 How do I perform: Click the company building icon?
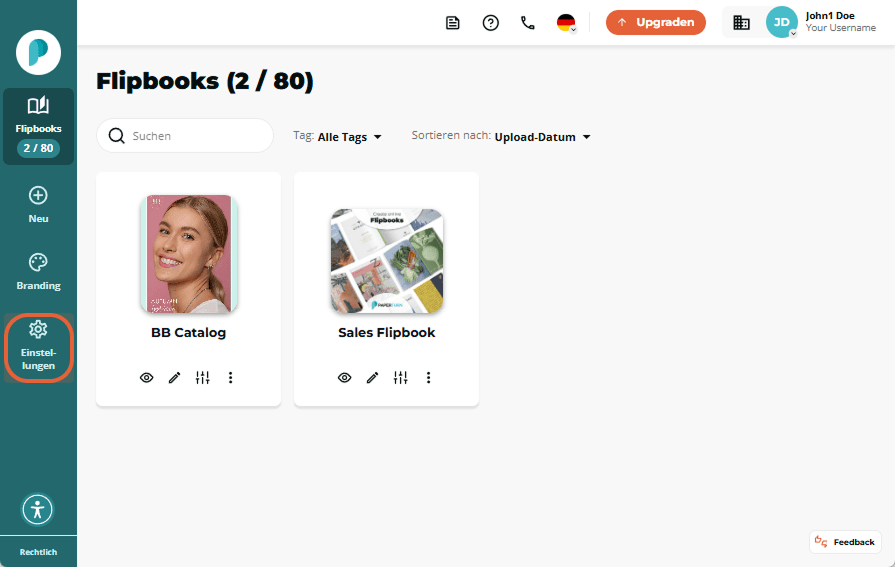(x=741, y=23)
